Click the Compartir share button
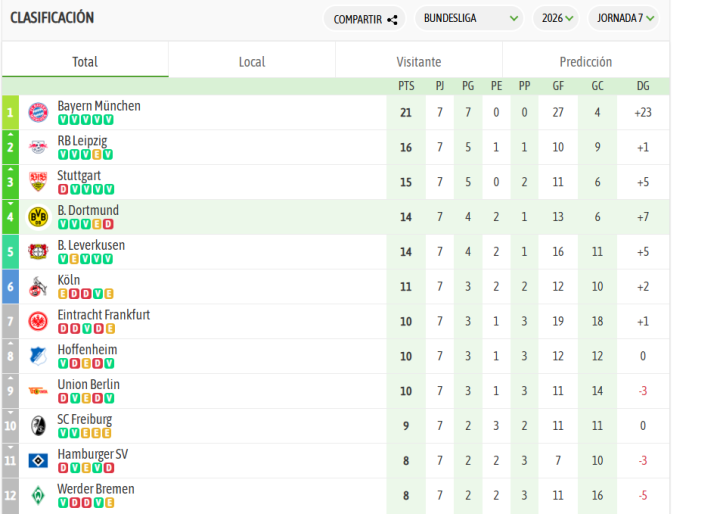Image resolution: width=720 pixels, height=514 pixels. 365,18
